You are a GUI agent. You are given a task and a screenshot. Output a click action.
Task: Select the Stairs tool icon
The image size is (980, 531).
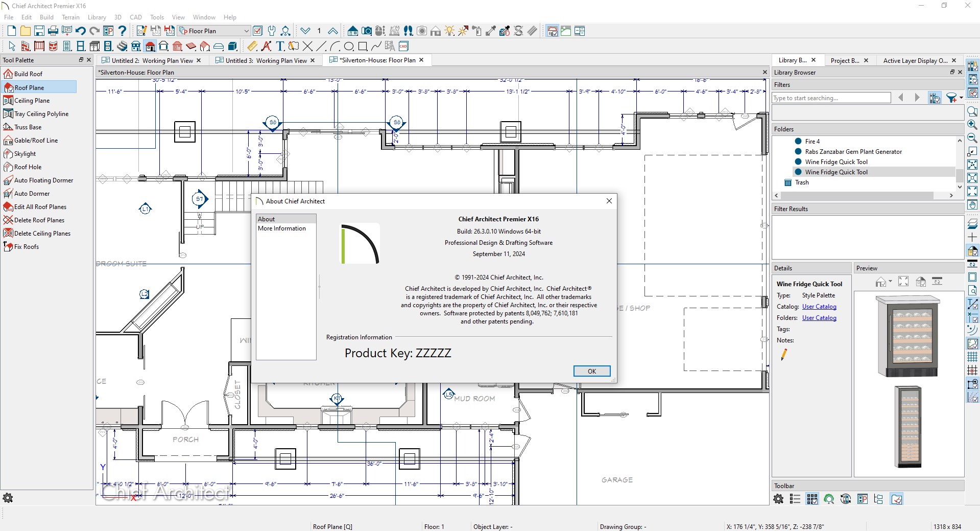click(122, 47)
